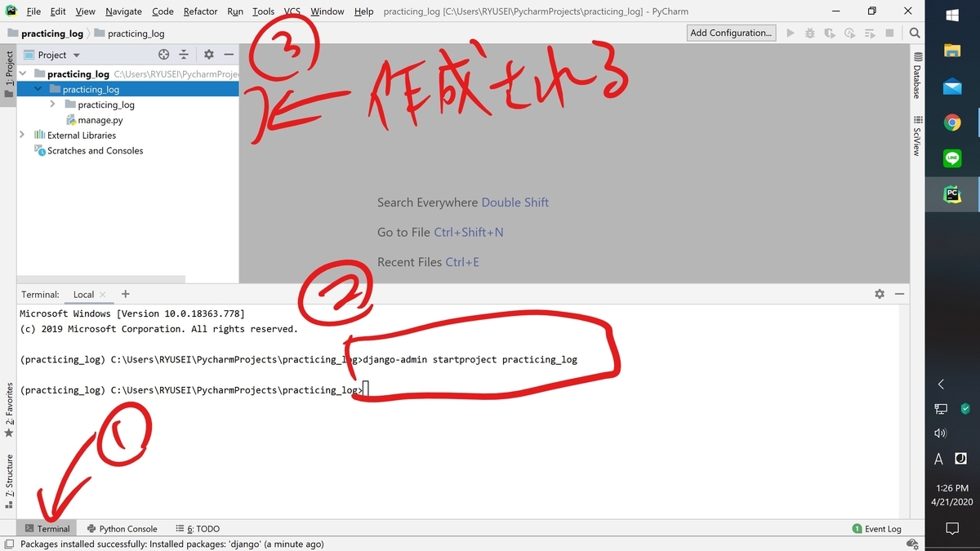Click the network tray icon
Screen dimensions: 980x551
tap(940, 408)
